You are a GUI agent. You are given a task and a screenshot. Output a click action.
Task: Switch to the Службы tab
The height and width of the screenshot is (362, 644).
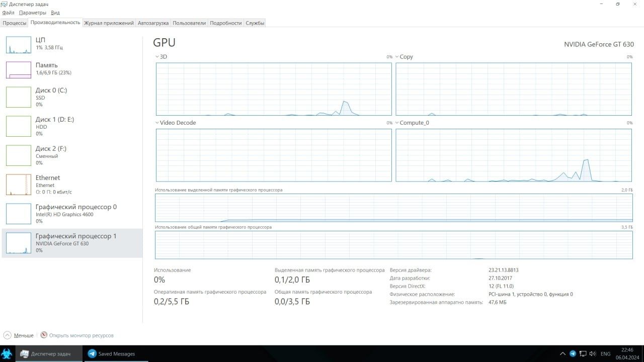255,23
